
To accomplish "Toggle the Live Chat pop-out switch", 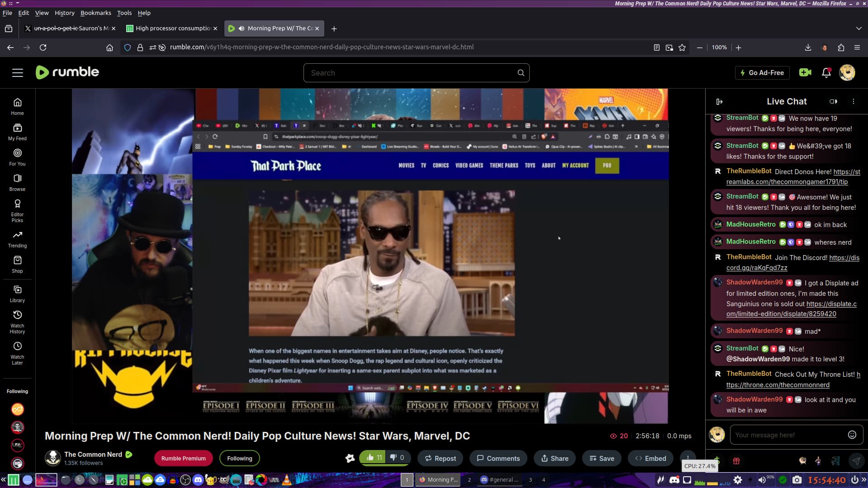I will point(833,102).
